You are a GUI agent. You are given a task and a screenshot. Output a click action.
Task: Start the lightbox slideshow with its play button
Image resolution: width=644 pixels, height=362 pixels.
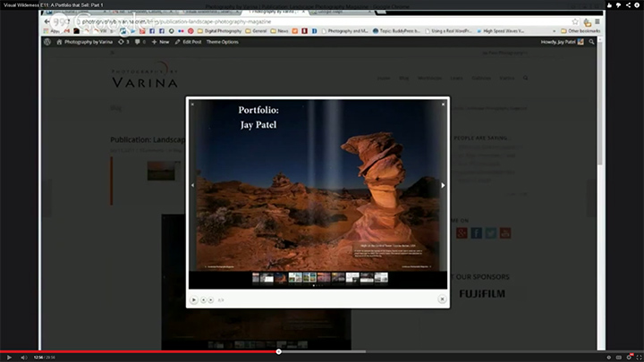[194, 300]
